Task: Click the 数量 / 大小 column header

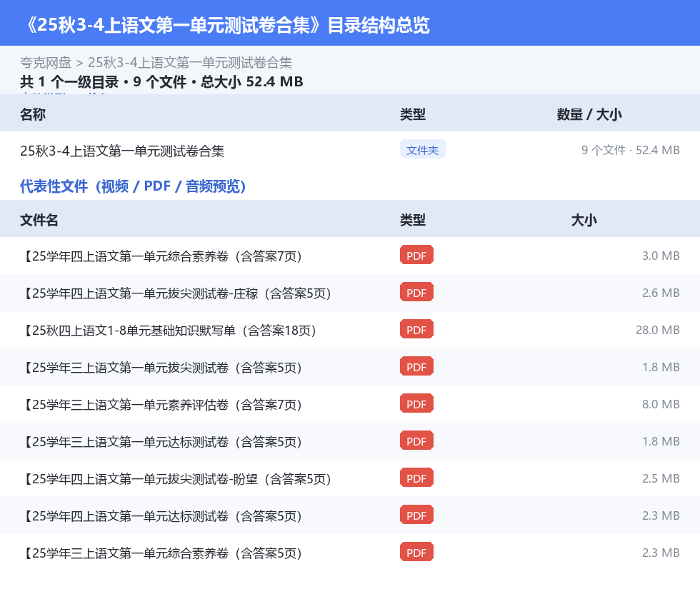Action: tap(589, 114)
